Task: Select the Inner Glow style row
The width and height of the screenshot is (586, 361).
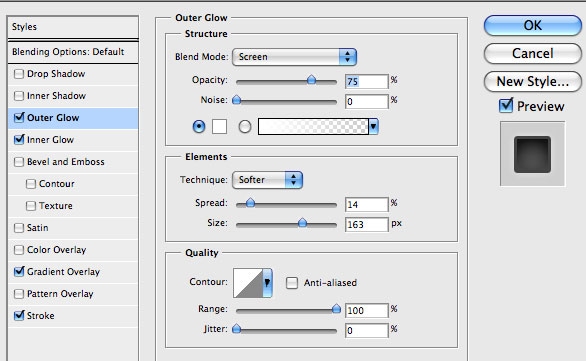Action: [x=73, y=140]
